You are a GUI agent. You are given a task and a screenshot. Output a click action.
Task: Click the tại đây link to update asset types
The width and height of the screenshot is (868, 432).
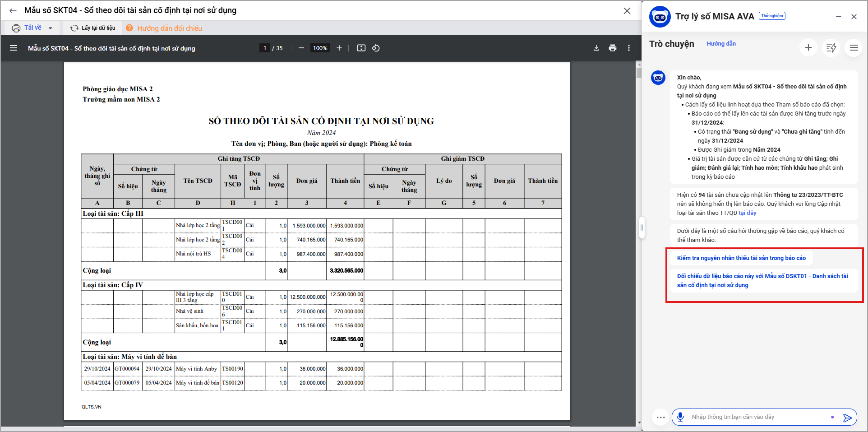tap(748, 213)
